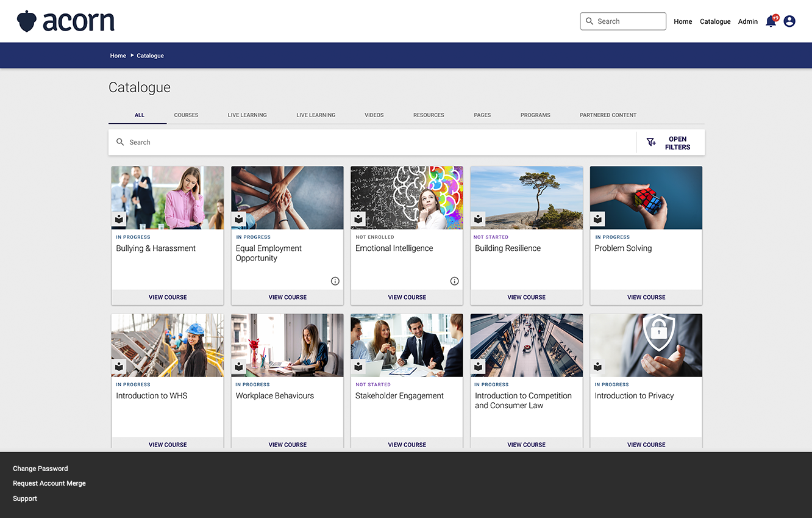Open the account profile icon
The width and height of the screenshot is (812, 518).
(x=789, y=21)
